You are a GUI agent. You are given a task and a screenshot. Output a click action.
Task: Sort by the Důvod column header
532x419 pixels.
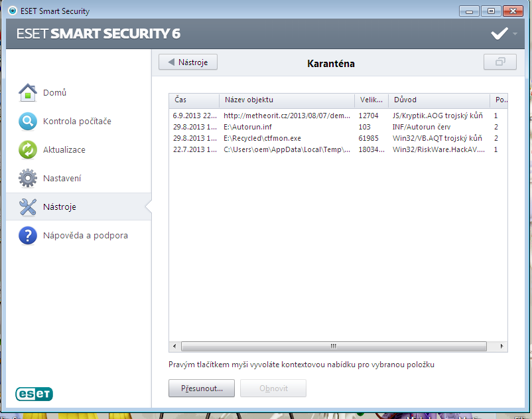pyautogui.click(x=439, y=100)
